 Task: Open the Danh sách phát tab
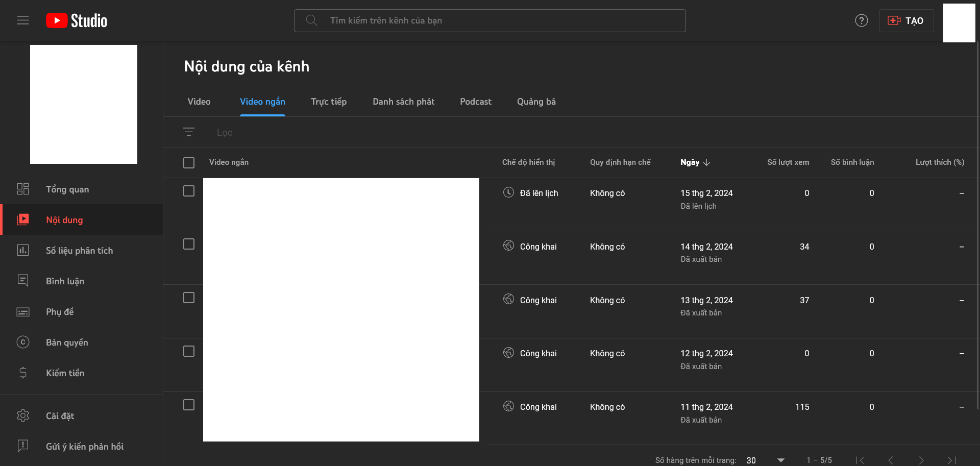(403, 102)
